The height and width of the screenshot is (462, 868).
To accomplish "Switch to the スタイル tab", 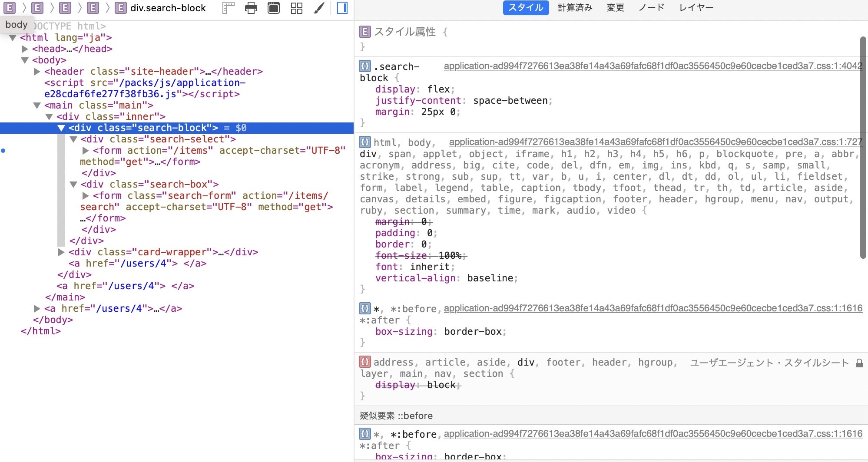I will pyautogui.click(x=526, y=7).
